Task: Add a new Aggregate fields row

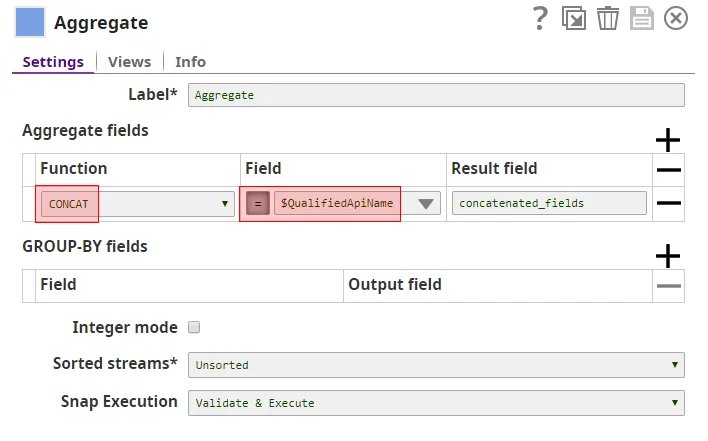Action: coord(668,140)
